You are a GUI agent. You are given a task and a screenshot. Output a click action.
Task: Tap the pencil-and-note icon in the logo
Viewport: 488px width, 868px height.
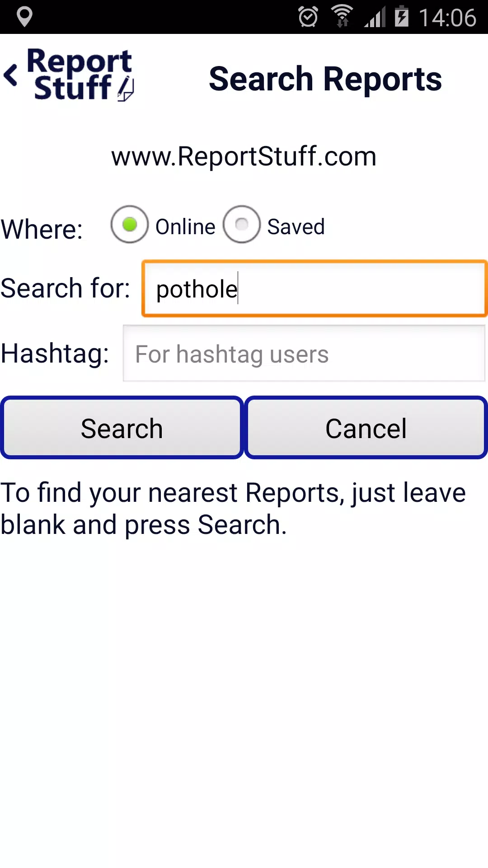tap(126, 89)
